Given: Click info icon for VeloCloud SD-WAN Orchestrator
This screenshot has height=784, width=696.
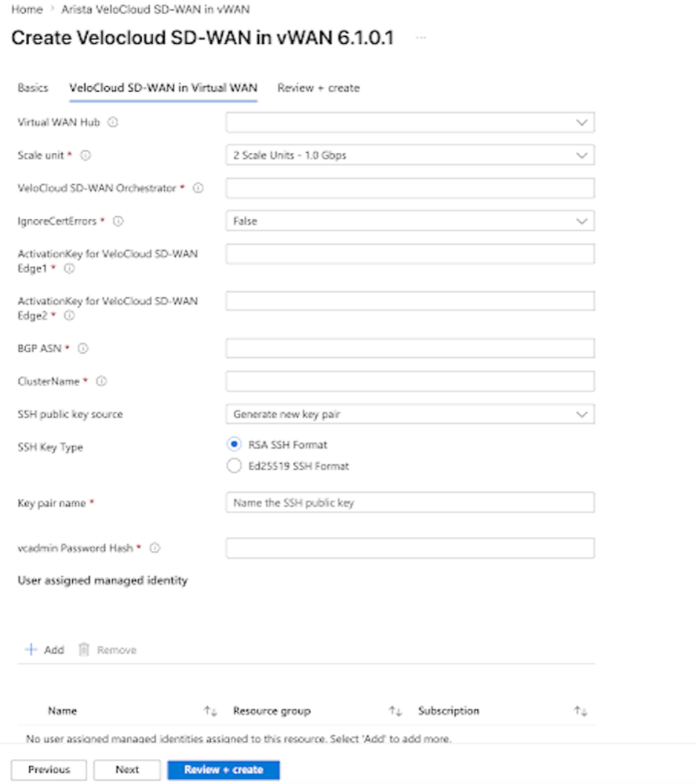Looking at the screenshot, I should [x=198, y=188].
